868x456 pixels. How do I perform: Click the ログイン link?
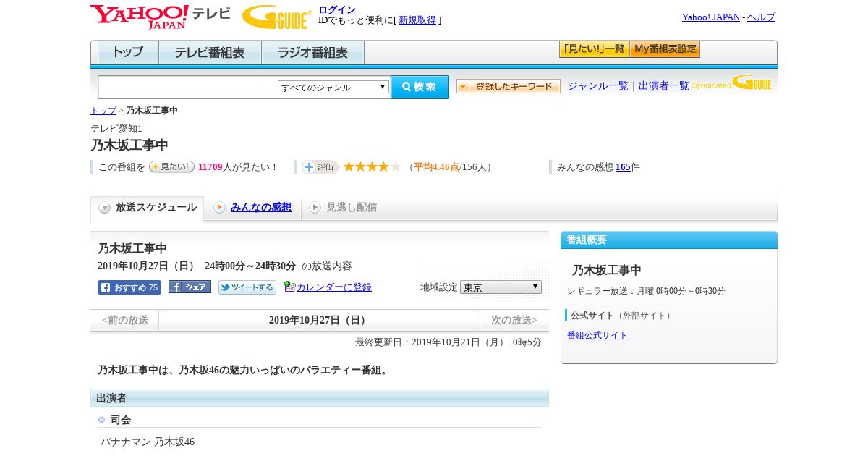(337, 9)
